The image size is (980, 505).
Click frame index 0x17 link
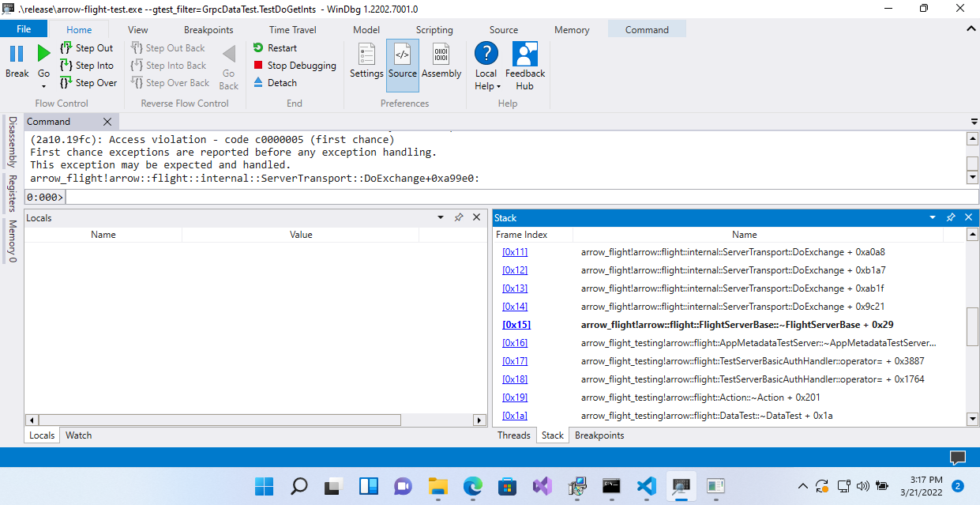point(515,361)
